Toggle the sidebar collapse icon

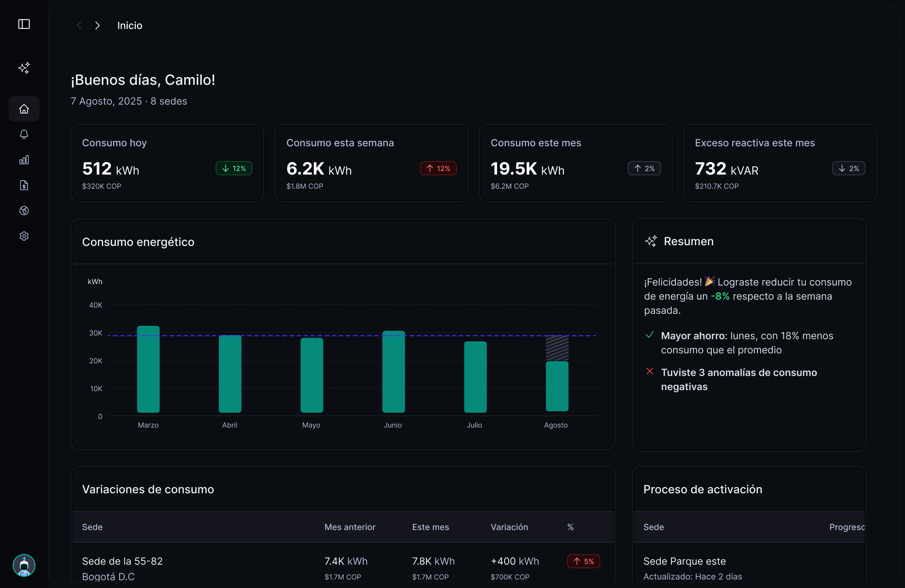24,24
